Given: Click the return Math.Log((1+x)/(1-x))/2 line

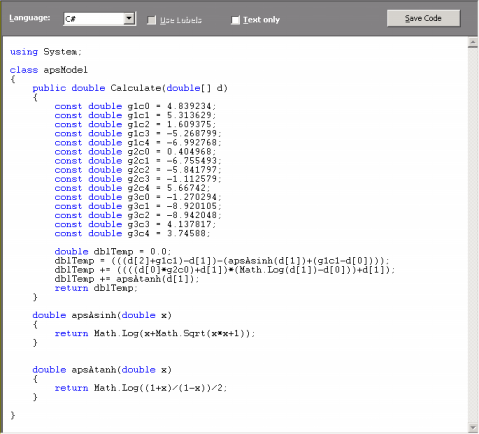Looking at the screenshot, I should coord(141,388).
